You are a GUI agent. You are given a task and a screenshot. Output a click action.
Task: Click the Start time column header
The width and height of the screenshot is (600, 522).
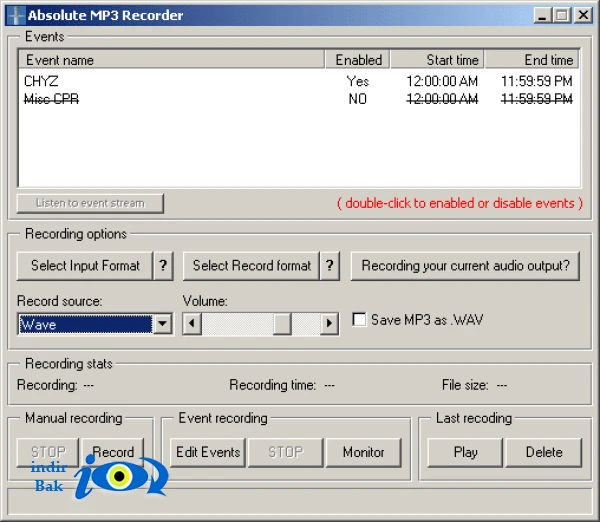pyautogui.click(x=438, y=60)
